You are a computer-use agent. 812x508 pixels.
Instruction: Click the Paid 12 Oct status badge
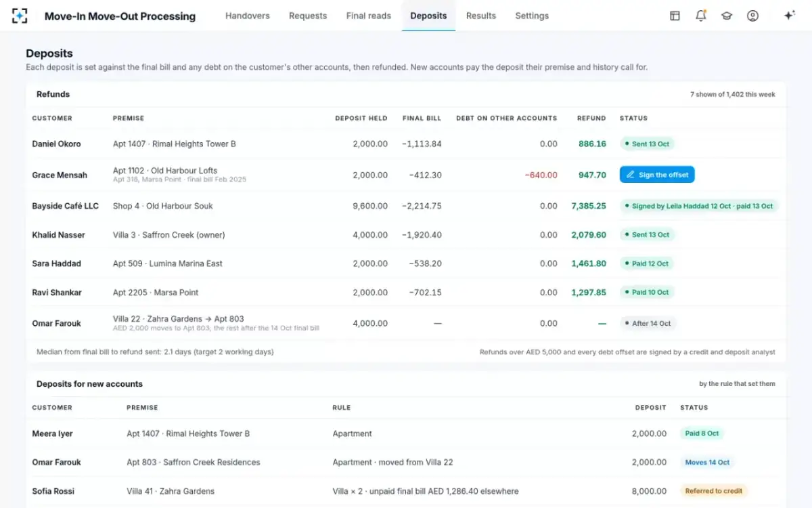[647, 263]
